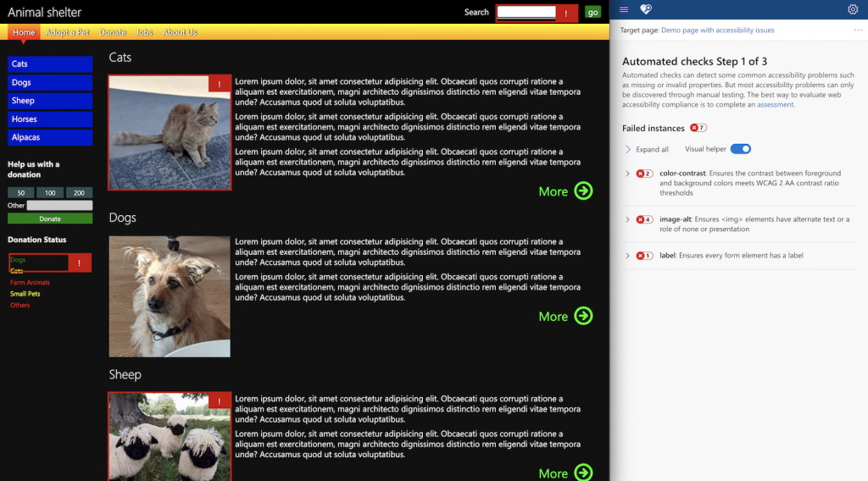868x481 pixels.
Task: Click the Accessibility Insights heart logo
Action: (x=645, y=9)
